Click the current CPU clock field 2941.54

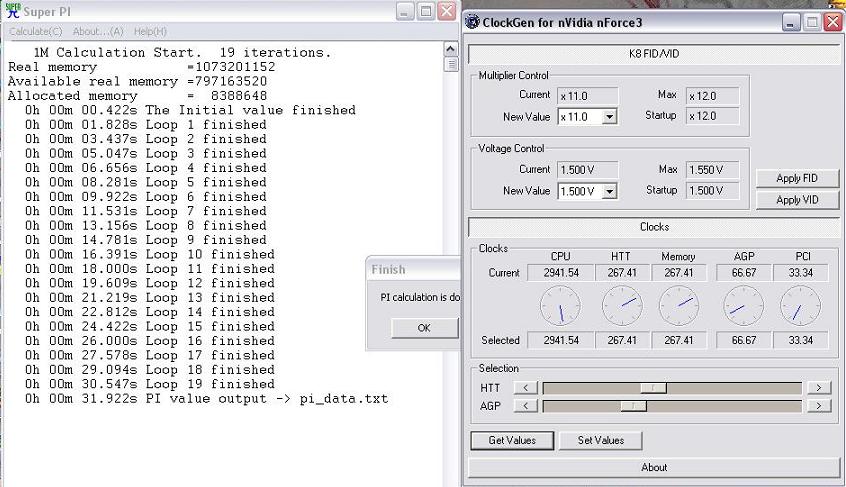tap(561, 273)
